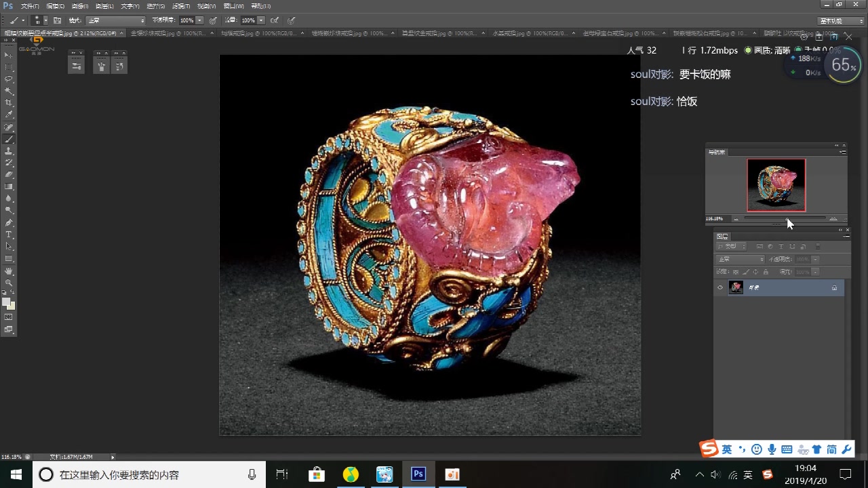Open the workspace switcher dropdown
Viewport: 868px width, 488px height.
click(x=841, y=21)
